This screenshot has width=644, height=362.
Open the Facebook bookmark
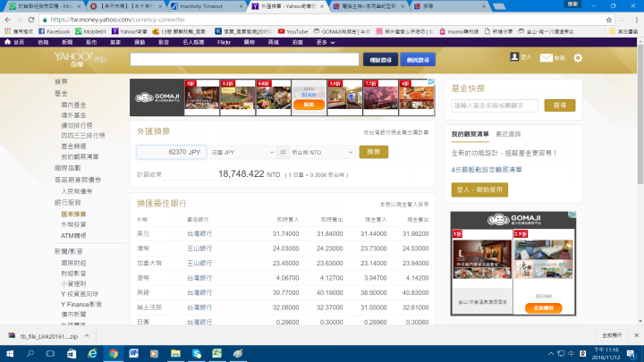pos(55,31)
